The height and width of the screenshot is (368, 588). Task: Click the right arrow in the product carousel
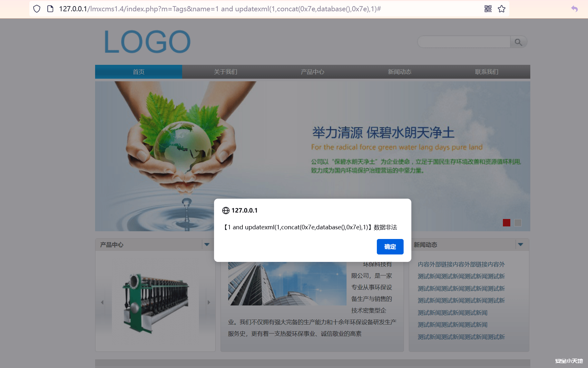coord(209,302)
